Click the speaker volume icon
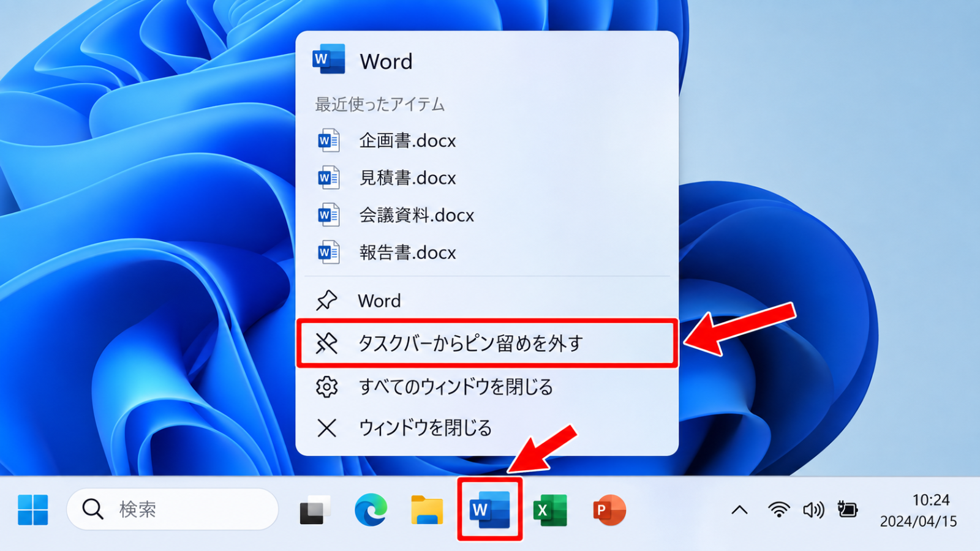980x551 pixels. click(x=813, y=509)
